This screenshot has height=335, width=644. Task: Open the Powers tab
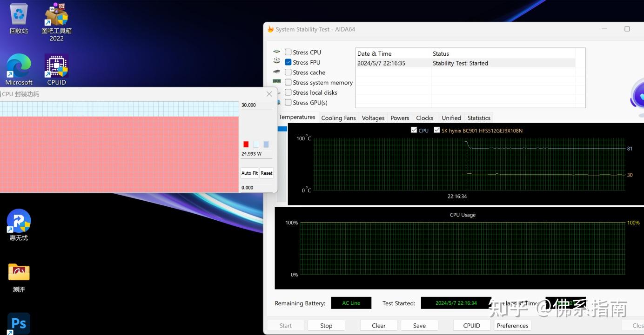click(x=400, y=118)
